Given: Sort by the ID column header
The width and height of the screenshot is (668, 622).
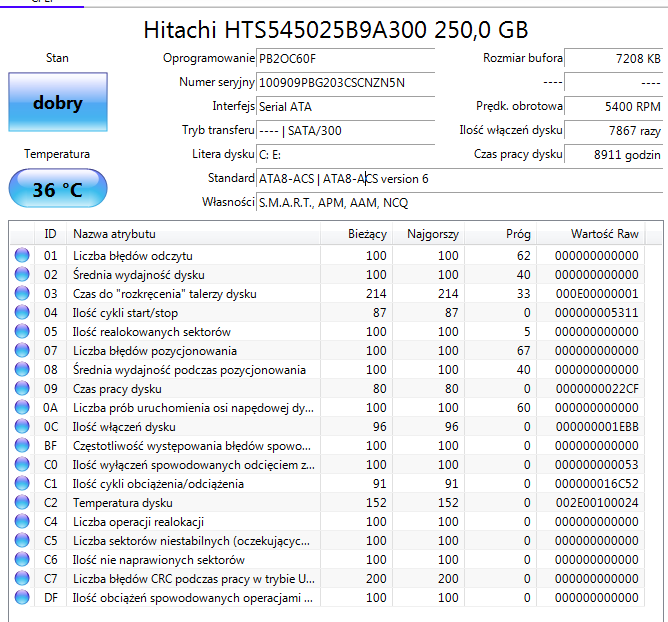Looking at the screenshot, I should (50, 234).
